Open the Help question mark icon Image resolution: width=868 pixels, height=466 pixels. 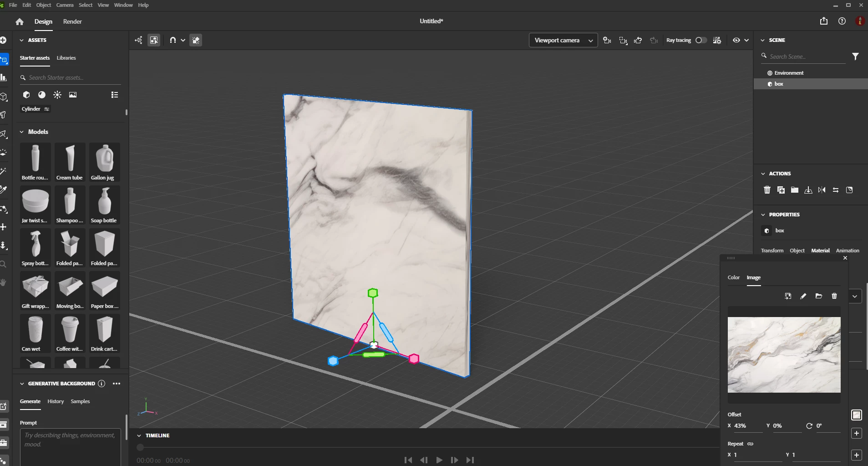click(842, 21)
